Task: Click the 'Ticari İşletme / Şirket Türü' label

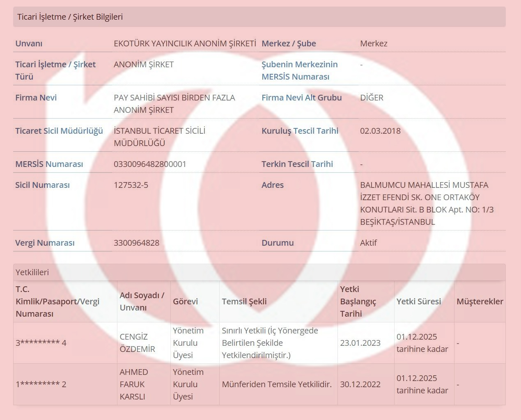Action: pyautogui.click(x=55, y=71)
